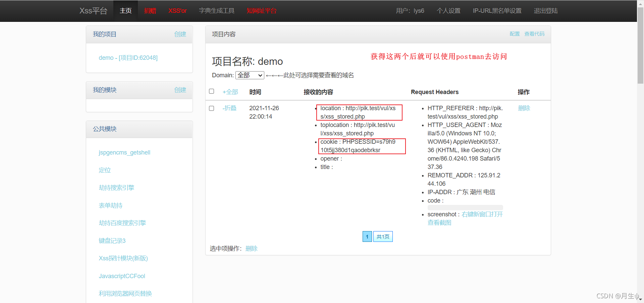The width and height of the screenshot is (644, 303).
Task: Open 利用浏览器网页替换 module
Action: pyautogui.click(x=125, y=294)
